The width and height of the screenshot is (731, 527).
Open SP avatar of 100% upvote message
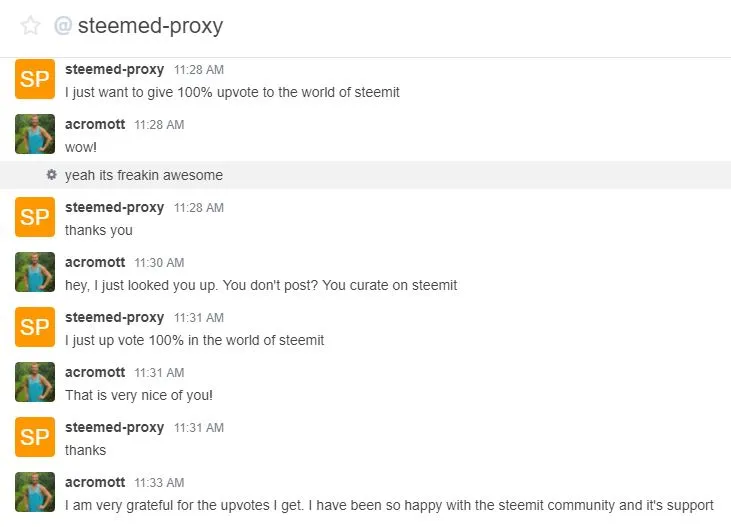35,79
